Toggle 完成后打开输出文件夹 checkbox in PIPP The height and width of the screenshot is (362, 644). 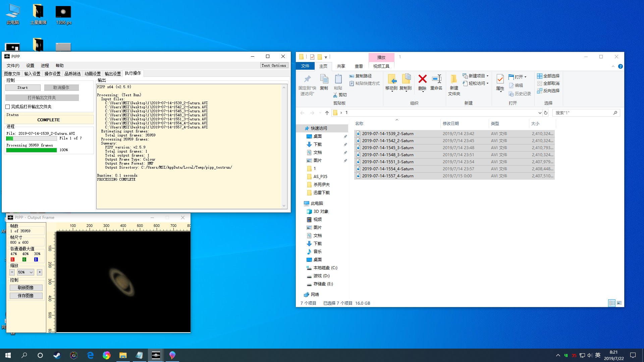pos(8,107)
